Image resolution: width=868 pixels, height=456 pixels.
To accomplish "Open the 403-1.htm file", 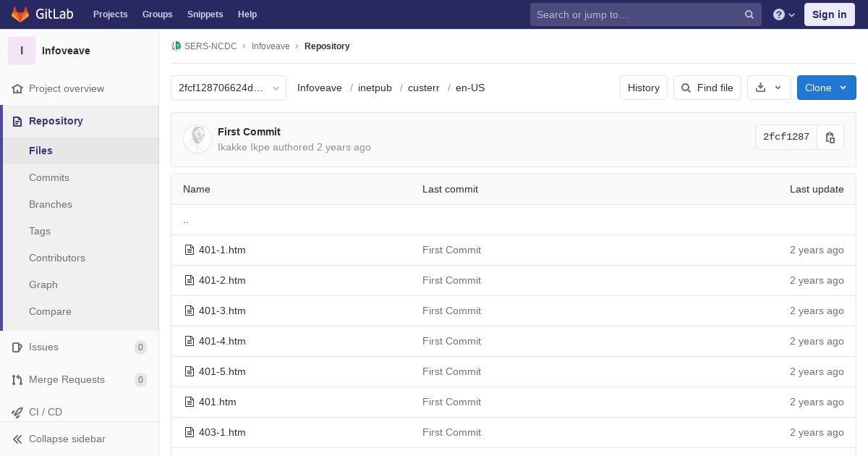I will 222,433.
